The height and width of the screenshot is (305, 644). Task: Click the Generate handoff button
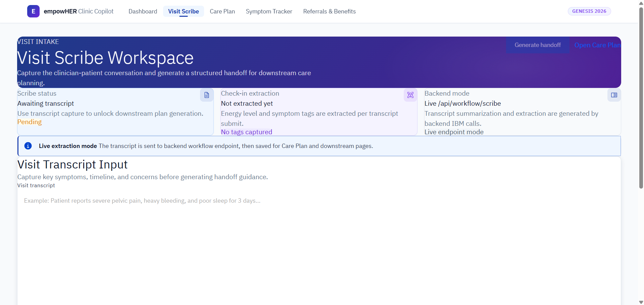[538, 45]
